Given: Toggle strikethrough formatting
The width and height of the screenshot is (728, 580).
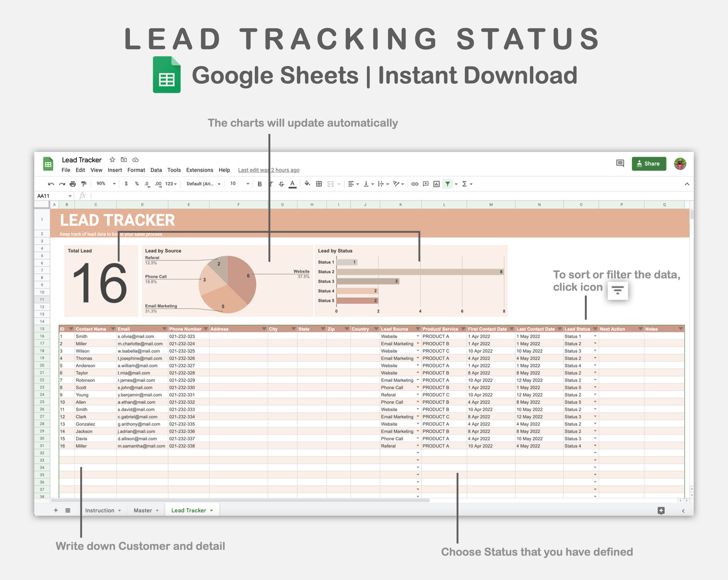Looking at the screenshot, I should [x=281, y=184].
